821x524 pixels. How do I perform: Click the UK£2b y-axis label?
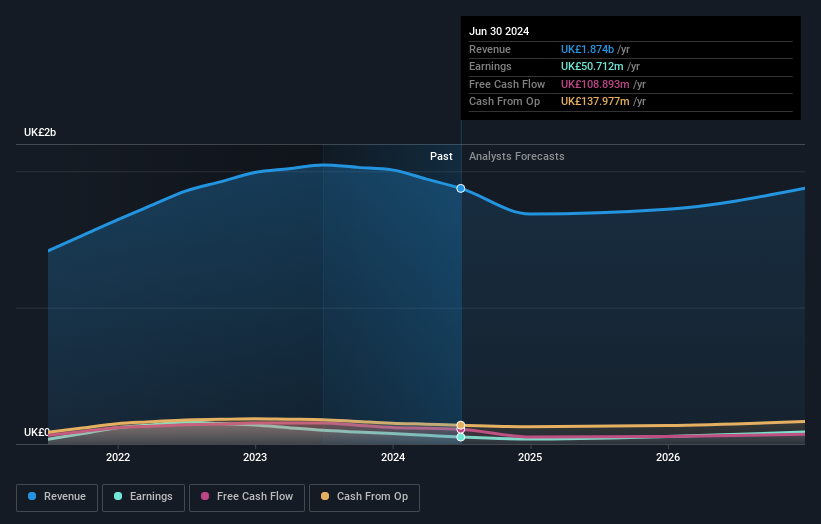click(x=40, y=132)
